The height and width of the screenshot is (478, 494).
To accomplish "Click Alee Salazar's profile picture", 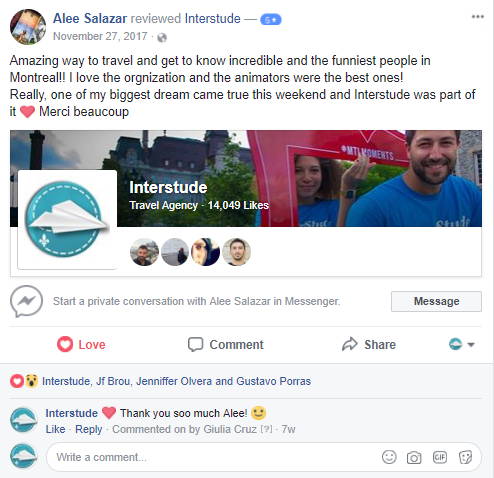I will (28, 27).
